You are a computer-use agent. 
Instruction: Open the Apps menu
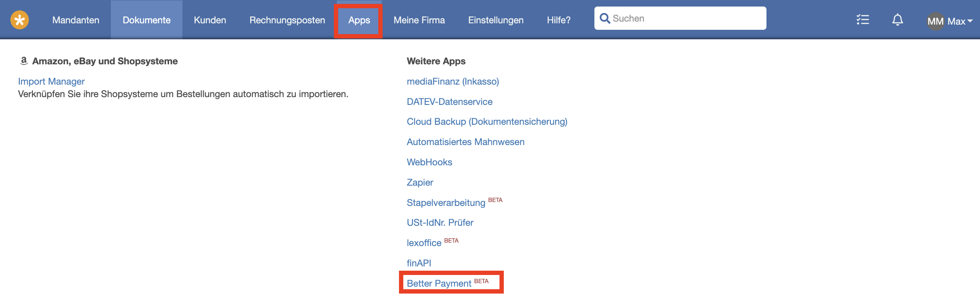click(359, 20)
